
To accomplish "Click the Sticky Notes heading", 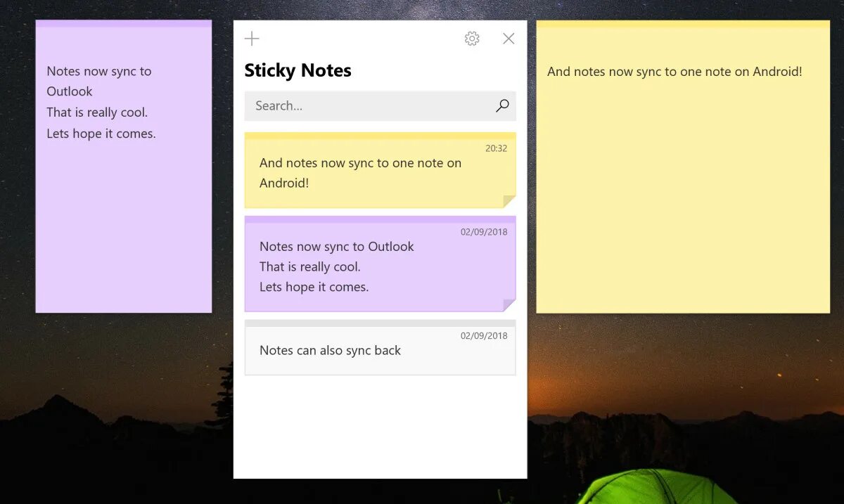I will (x=298, y=70).
